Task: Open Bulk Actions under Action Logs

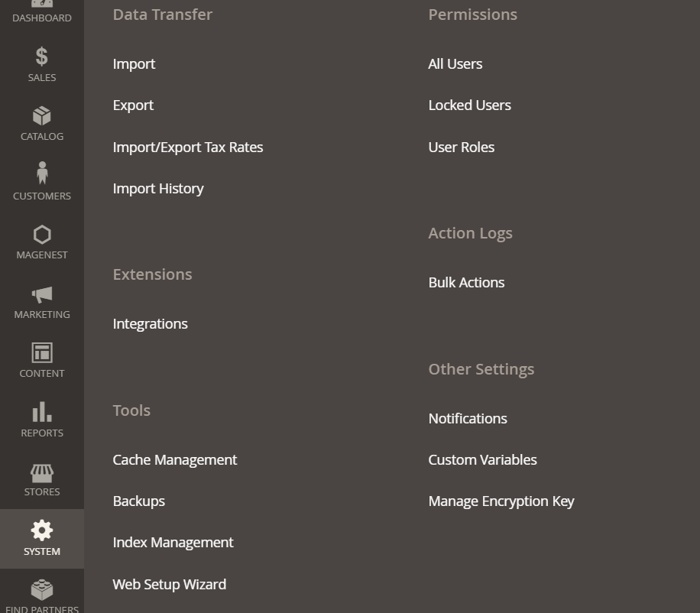Action: coord(466,283)
